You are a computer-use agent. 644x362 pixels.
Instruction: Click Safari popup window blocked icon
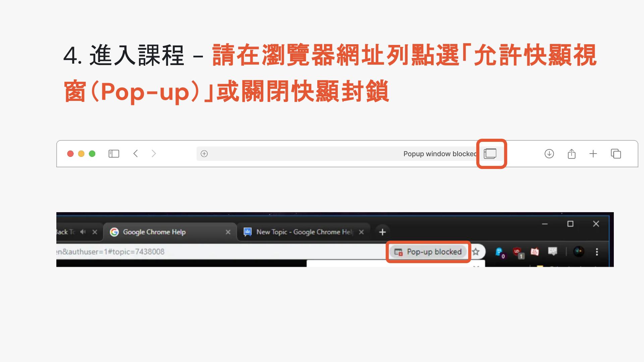pyautogui.click(x=490, y=154)
